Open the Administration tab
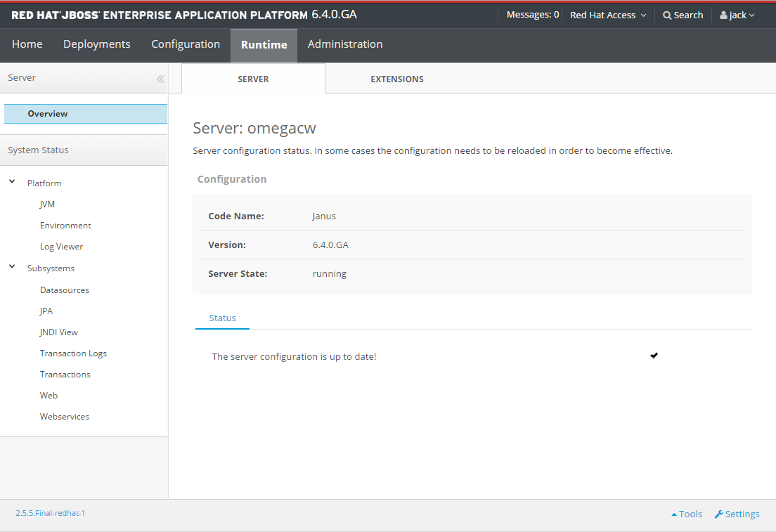Viewport: 776px width, 532px height. tap(345, 44)
